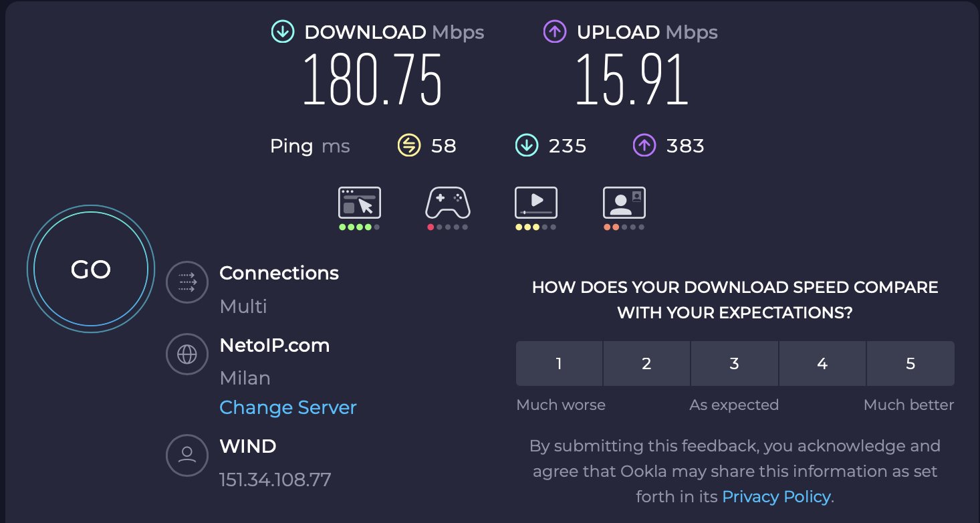The width and height of the screenshot is (980, 523).
Task: Click the purple upload arrow icon beside UPLOAD
Action: point(556,32)
